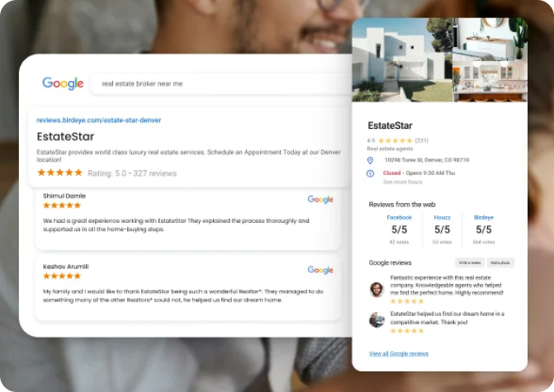Click Google logo on Shimul Damle review
554x392 pixels.
click(x=320, y=199)
